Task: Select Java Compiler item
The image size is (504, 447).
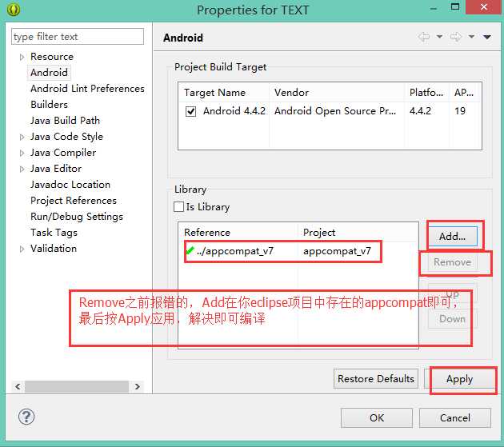Action: pyautogui.click(x=63, y=153)
